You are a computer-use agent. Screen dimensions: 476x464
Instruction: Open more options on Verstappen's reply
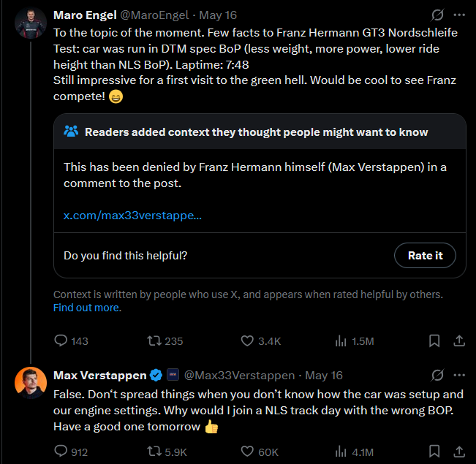tap(459, 375)
